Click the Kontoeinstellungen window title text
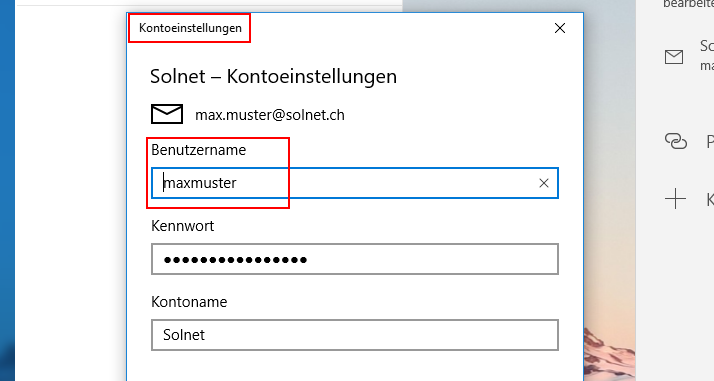 [190, 28]
